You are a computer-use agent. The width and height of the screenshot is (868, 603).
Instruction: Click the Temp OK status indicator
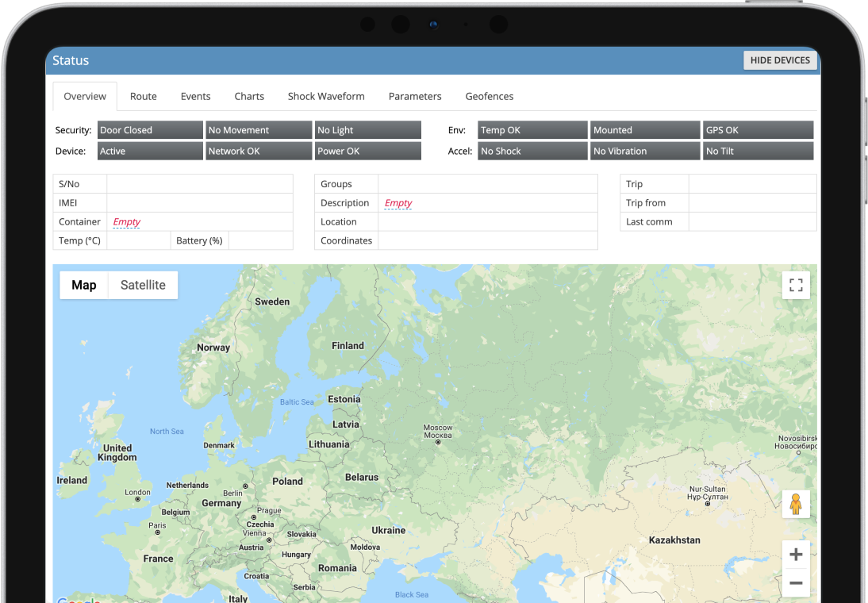pos(532,130)
